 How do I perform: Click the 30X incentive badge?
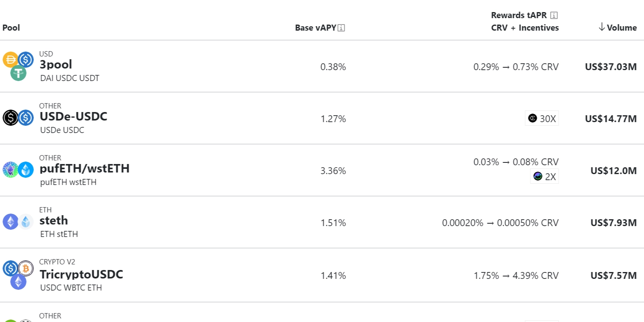(x=542, y=118)
